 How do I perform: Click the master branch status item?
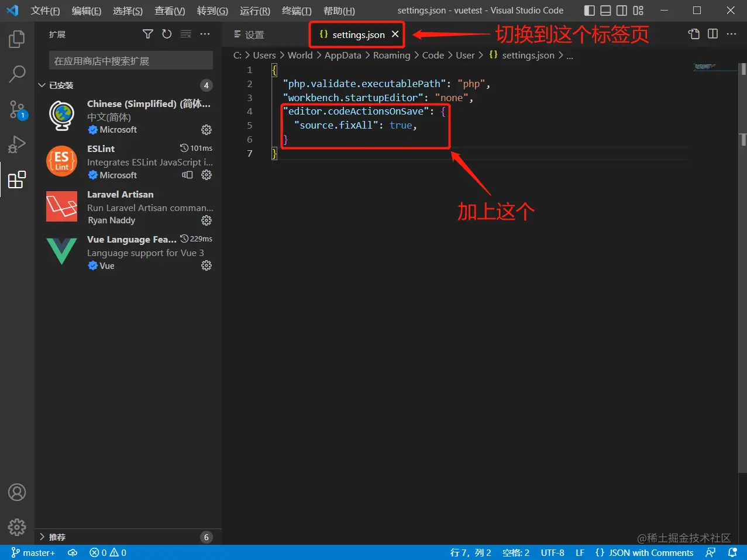coord(33,552)
